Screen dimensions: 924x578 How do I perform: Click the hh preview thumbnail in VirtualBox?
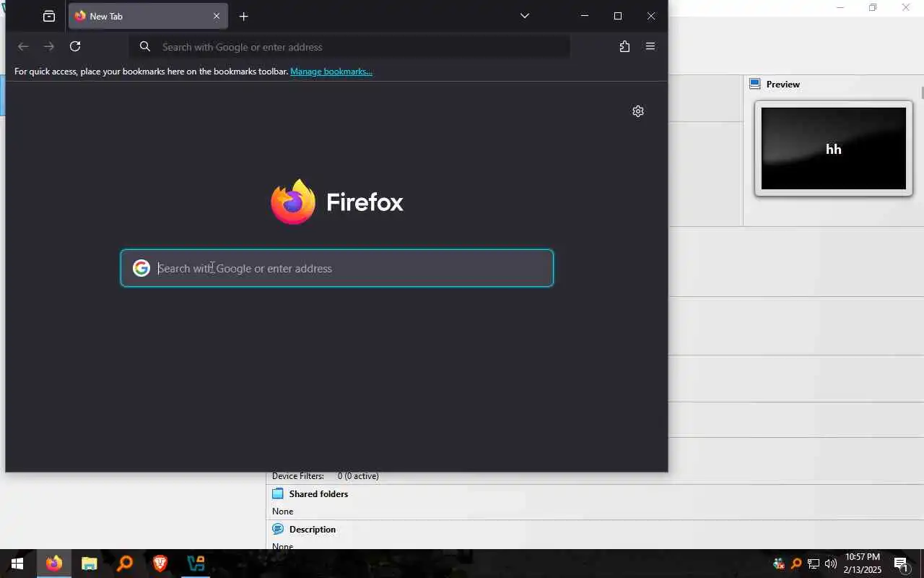[834, 149]
